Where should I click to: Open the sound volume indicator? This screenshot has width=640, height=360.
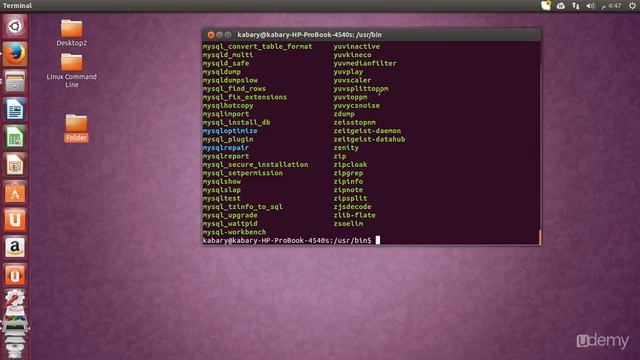coord(590,6)
